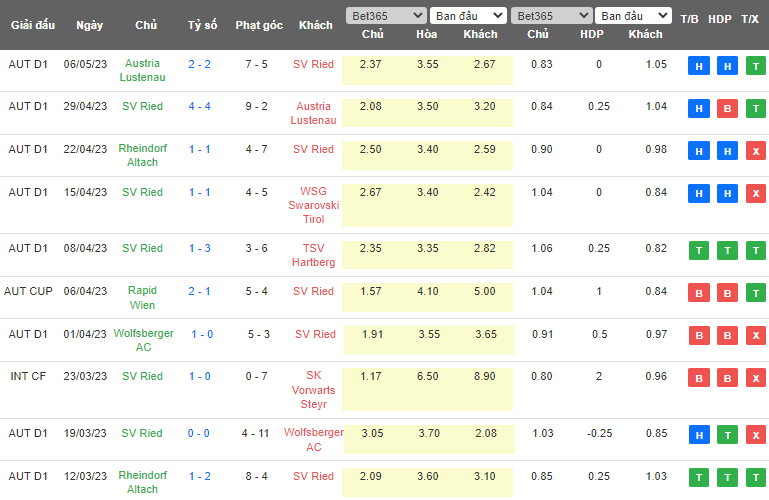Image resolution: width=769 pixels, height=500 pixels.
Task: Click the red X badge in the 01/04/23 row
Action: coord(755,336)
